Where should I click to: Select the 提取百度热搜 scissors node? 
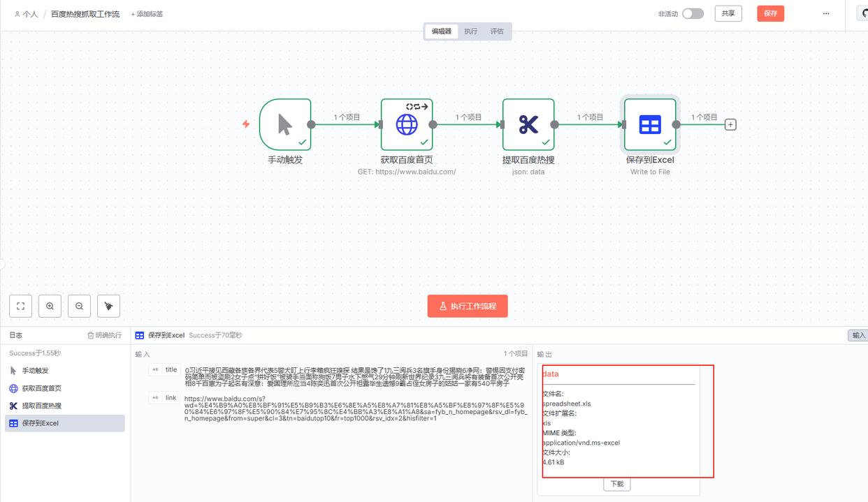click(528, 124)
